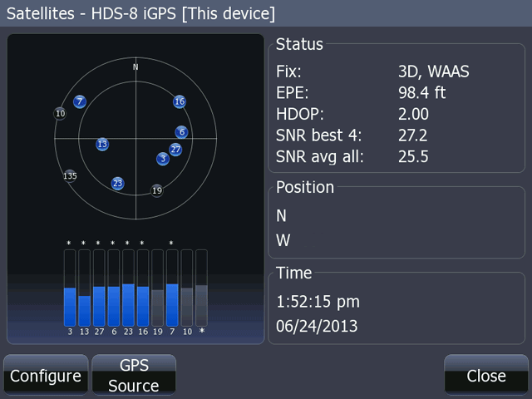
Task: Click the Fix: label
Action: [x=288, y=71]
